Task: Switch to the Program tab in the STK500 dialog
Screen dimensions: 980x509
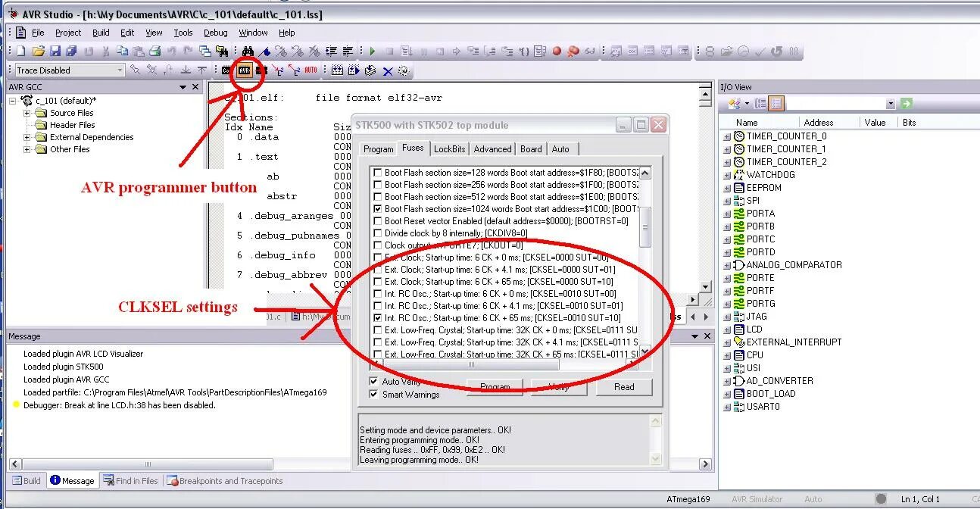Action: (x=379, y=149)
